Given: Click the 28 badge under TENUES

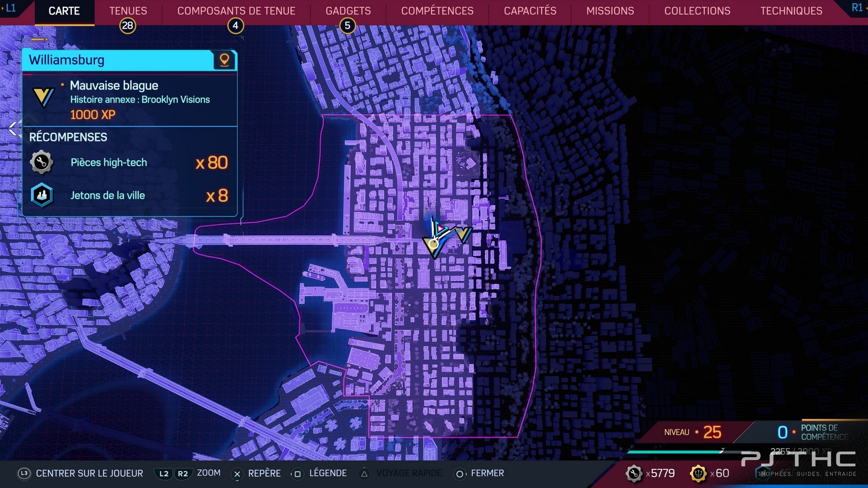Looking at the screenshot, I should point(127,26).
